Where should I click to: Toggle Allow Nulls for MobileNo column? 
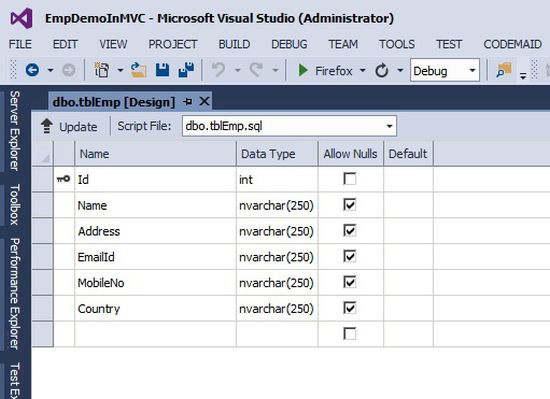point(350,282)
